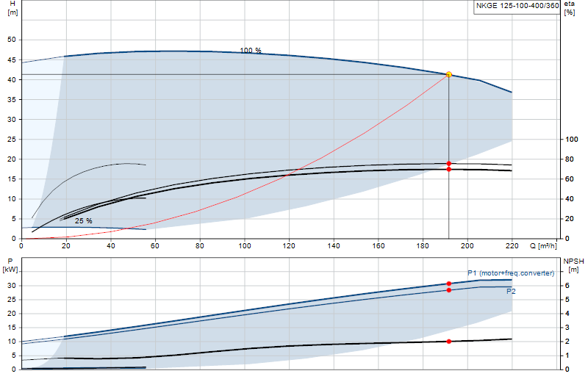Click the 50 tick on head axis

(x=12, y=40)
